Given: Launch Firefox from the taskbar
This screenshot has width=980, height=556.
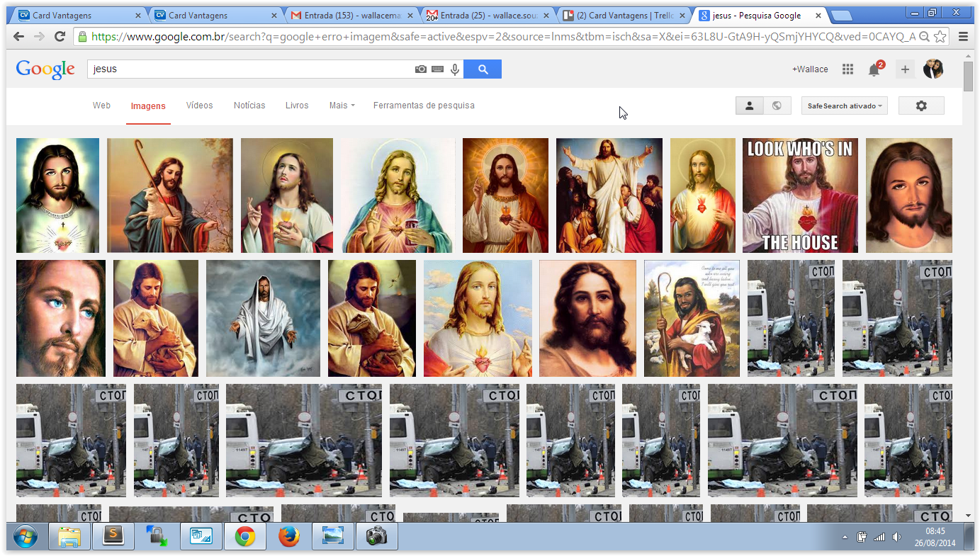Looking at the screenshot, I should click(x=288, y=537).
